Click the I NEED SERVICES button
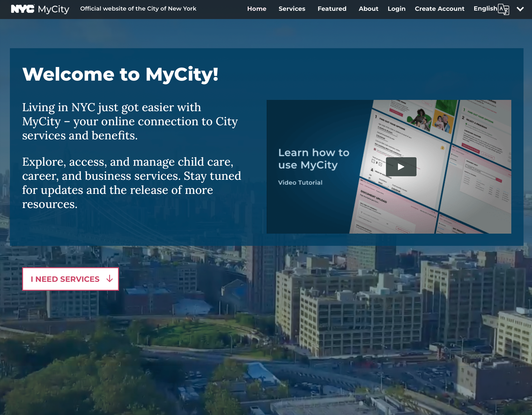Viewport: 532px width, 415px height. tap(70, 279)
